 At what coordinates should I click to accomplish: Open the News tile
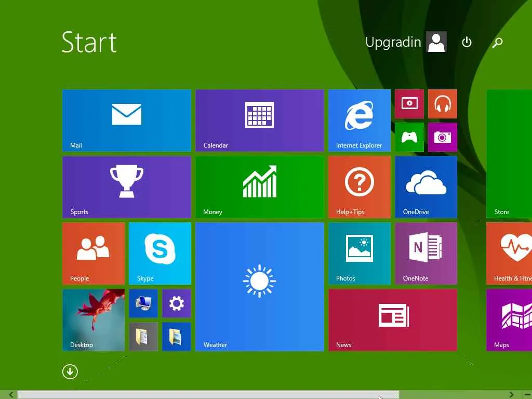click(x=393, y=320)
